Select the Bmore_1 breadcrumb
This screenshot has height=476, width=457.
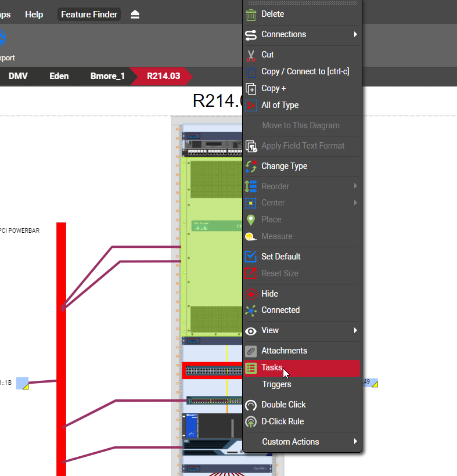tap(107, 76)
